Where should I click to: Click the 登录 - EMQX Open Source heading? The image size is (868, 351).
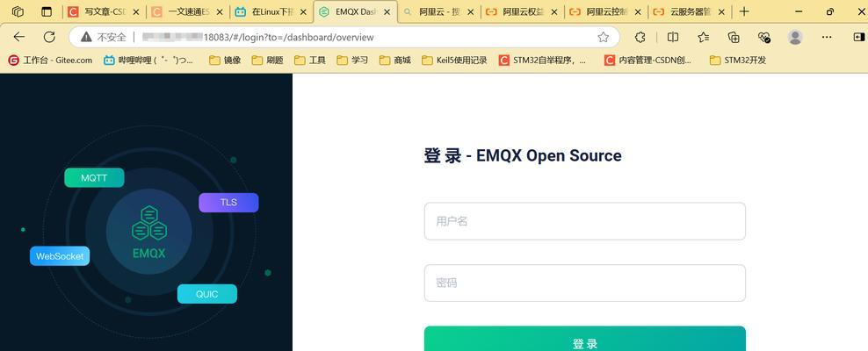tap(523, 155)
